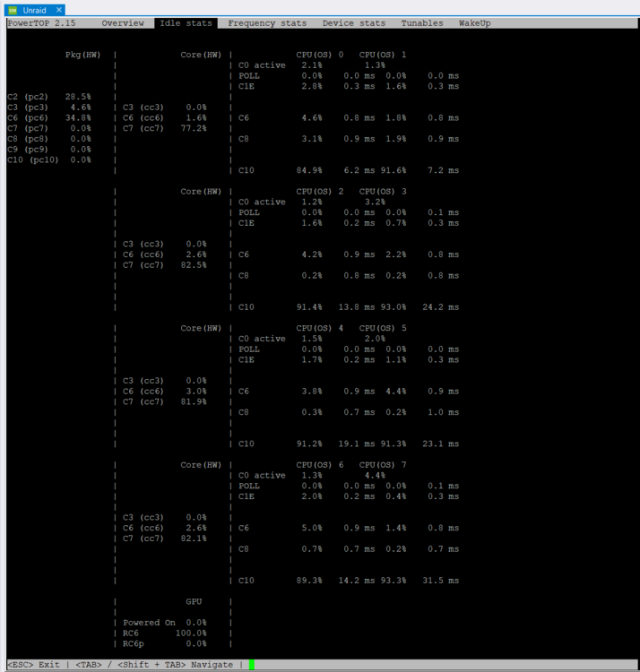640x672 pixels.
Task: Close the Unraid session tab
Action: pos(59,10)
